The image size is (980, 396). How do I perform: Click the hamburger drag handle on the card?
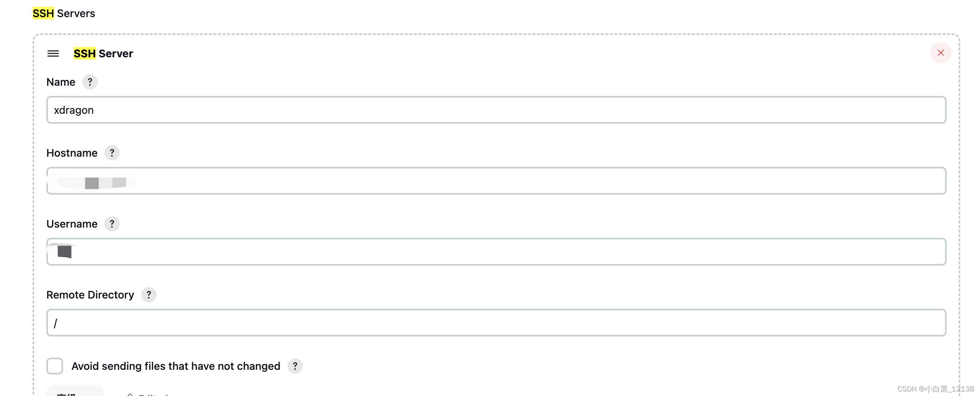coord(53,53)
